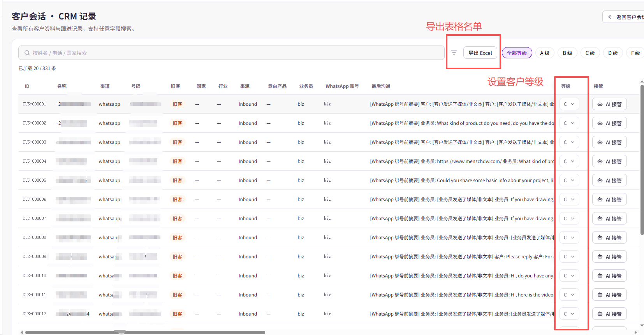
Task: Open the grade dropdown for CUS-000003
Action: click(x=569, y=142)
